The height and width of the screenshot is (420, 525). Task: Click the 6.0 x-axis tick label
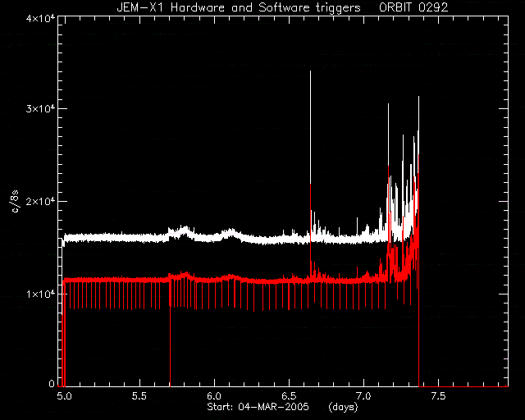[x=214, y=396]
